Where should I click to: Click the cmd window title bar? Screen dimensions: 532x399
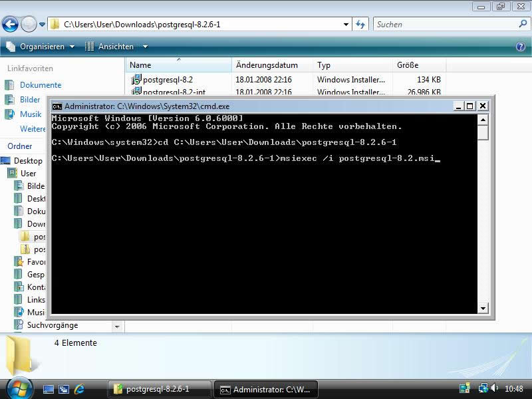(253, 106)
